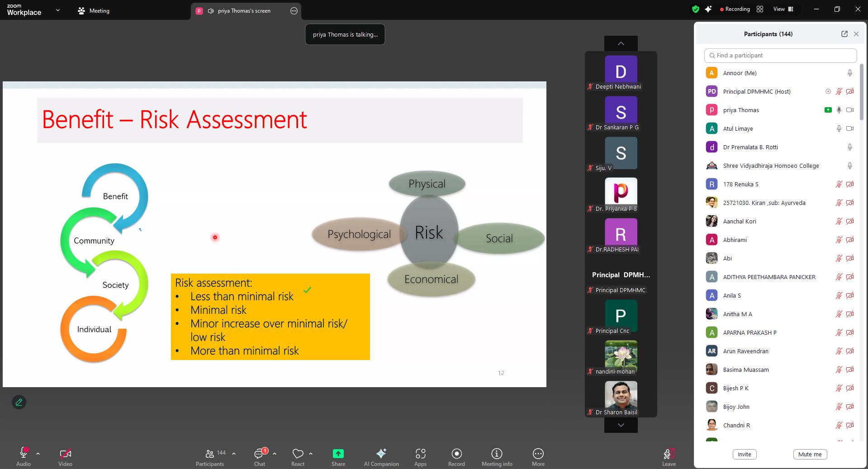Click the Find a participant search field
Image resolution: width=868 pixels, height=469 pixels.
point(780,56)
